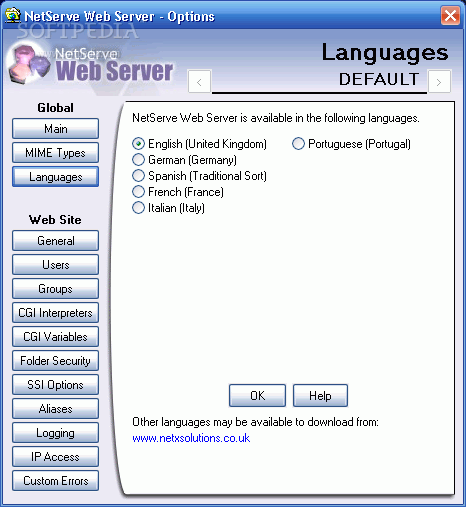Open the Logging page

click(x=55, y=433)
